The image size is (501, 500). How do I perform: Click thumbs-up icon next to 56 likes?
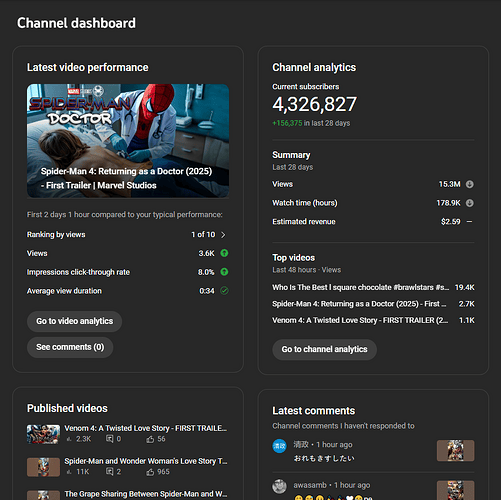(150, 439)
